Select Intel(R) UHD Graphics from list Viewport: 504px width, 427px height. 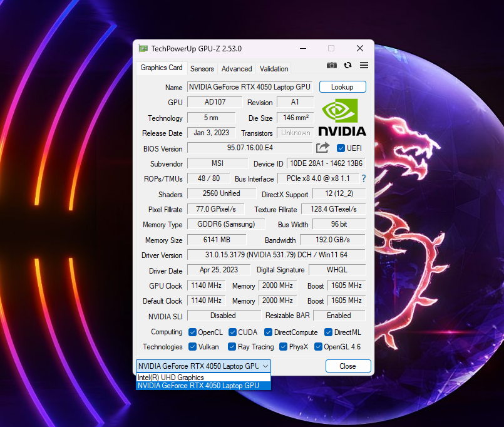click(x=203, y=378)
